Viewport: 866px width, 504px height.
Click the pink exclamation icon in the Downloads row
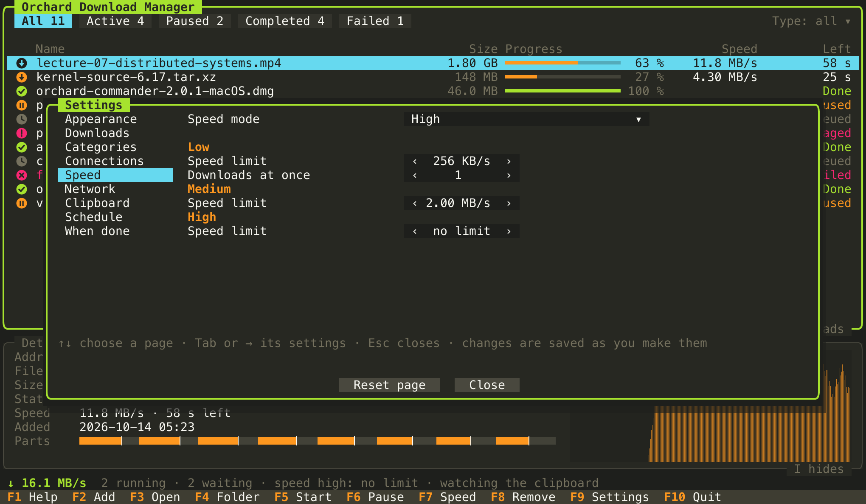(x=22, y=133)
